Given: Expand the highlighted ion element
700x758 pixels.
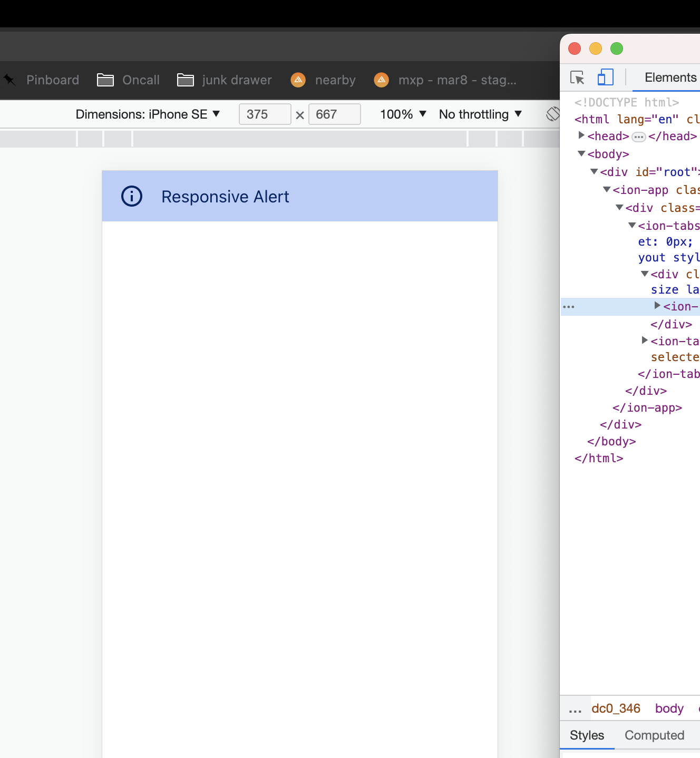Looking at the screenshot, I should tap(657, 306).
